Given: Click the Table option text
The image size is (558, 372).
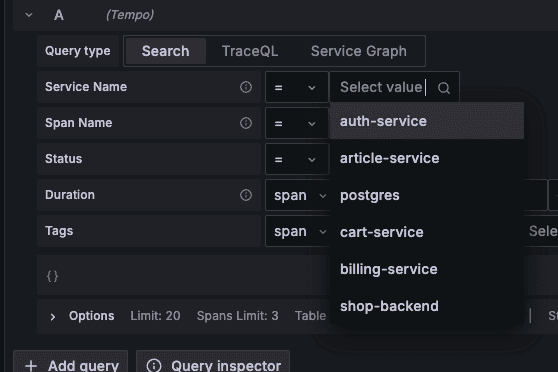Looking at the screenshot, I should pos(310,316).
